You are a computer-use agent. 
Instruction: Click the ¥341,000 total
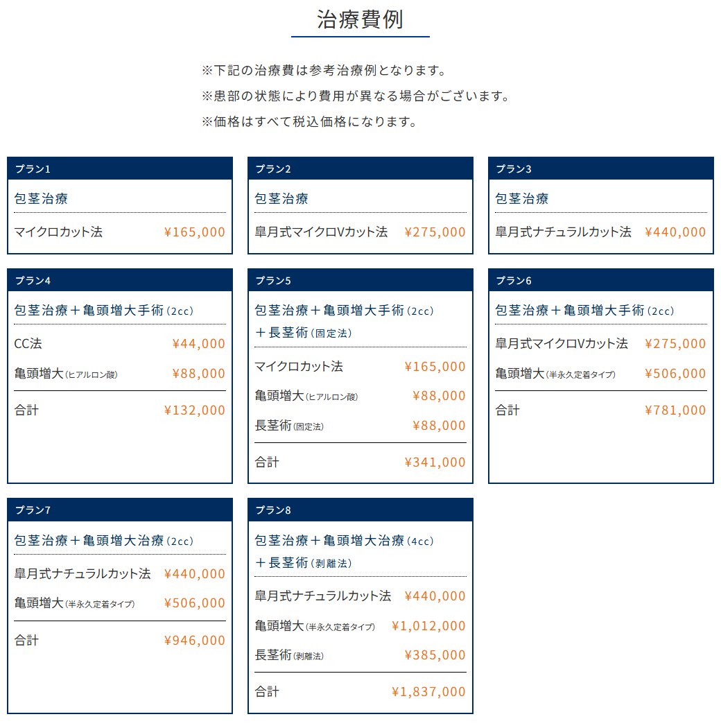click(x=435, y=462)
